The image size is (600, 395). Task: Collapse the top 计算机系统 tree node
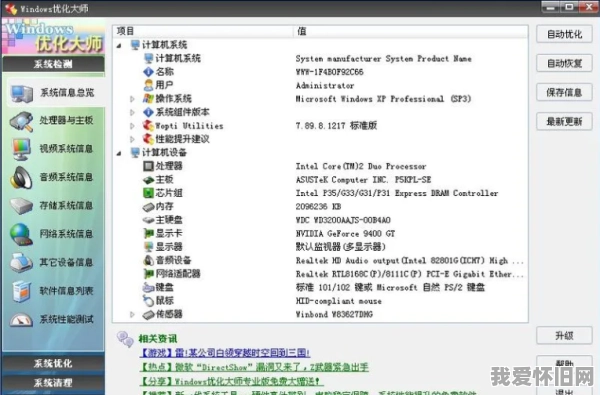point(119,46)
